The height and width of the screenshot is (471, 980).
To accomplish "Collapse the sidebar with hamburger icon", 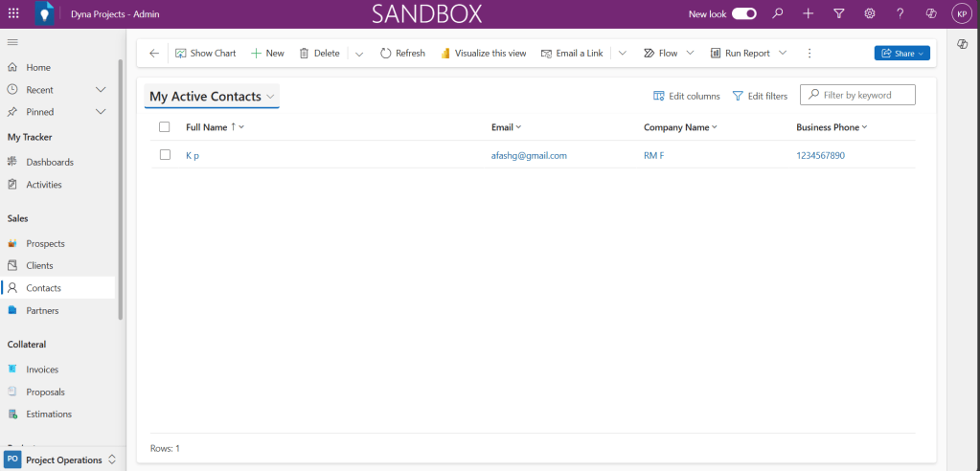I will 12,42.
